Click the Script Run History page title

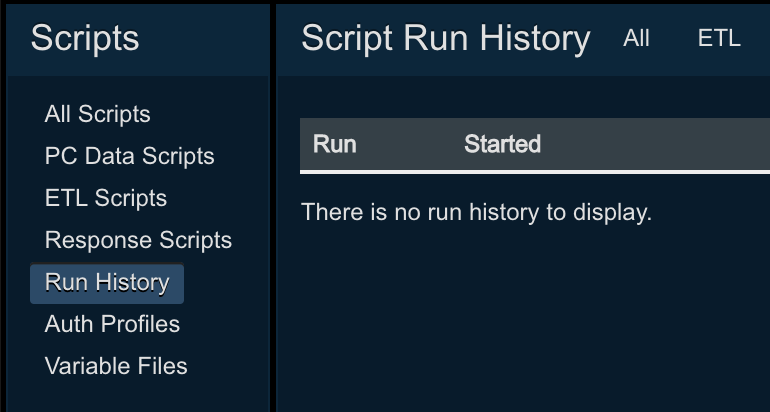[x=445, y=39]
